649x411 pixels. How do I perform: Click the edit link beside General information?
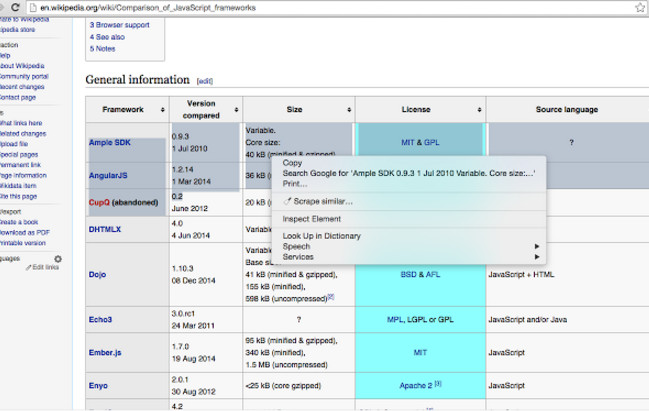[204, 81]
